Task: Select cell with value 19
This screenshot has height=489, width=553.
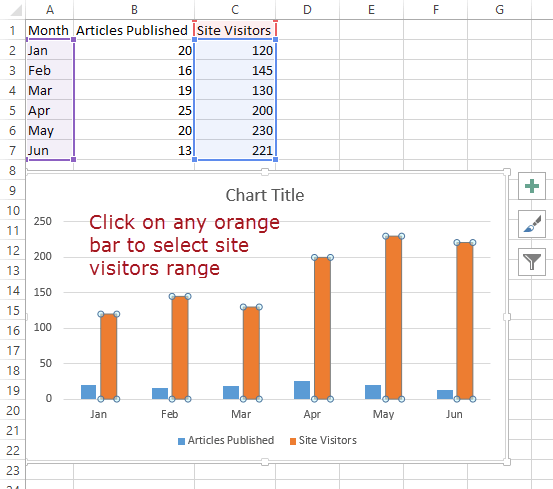Action: pos(134,90)
